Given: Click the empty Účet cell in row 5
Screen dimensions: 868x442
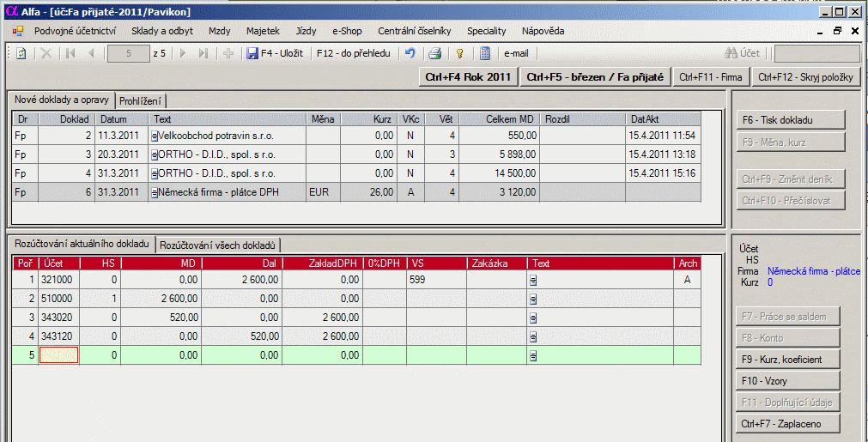Looking at the screenshot, I should coord(59,355).
